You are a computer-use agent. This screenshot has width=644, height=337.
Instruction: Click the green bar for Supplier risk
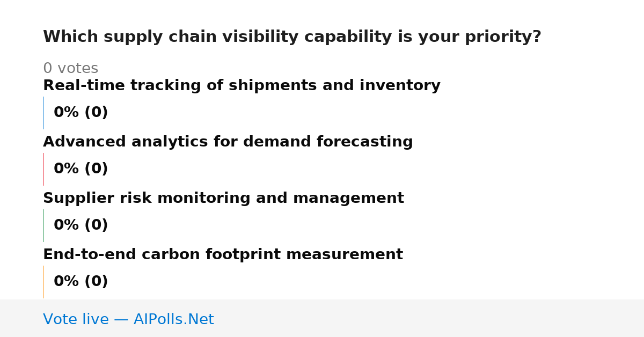click(43, 225)
